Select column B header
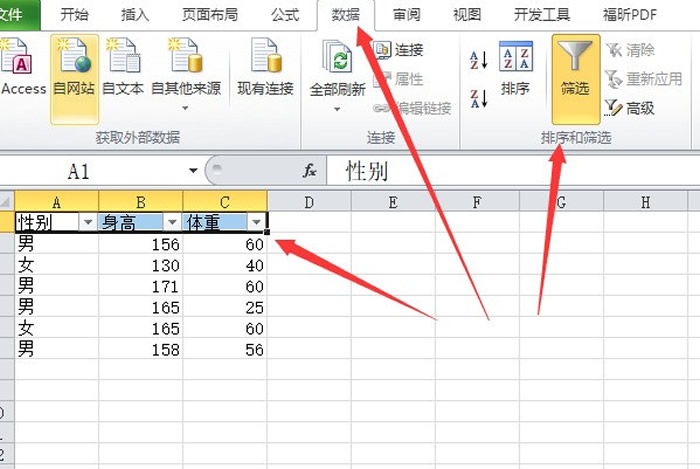This screenshot has height=469, width=700. (141, 202)
